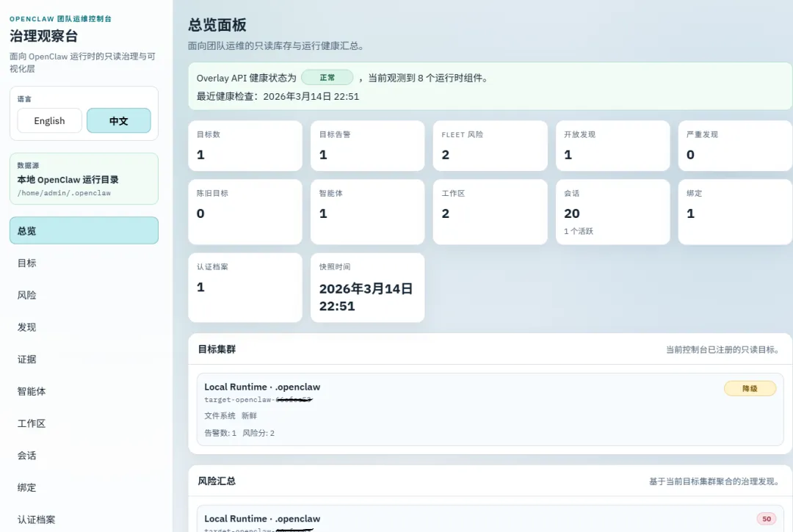Click the 快照时间 card
The width and height of the screenshot is (793, 532).
(x=368, y=288)
